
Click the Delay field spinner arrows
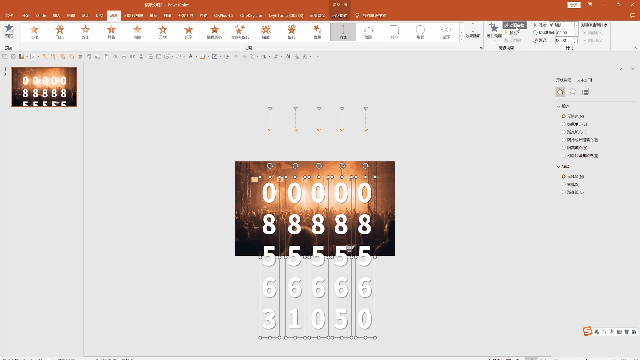pos(576,40)
